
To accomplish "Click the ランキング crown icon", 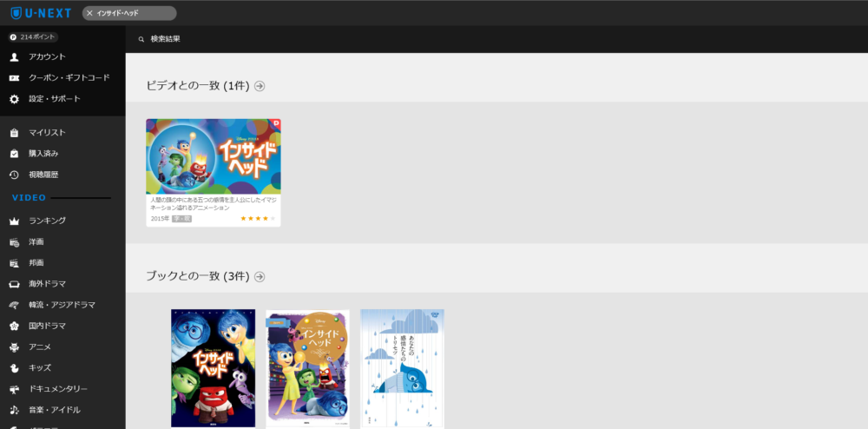I will [x=15, y=221].
